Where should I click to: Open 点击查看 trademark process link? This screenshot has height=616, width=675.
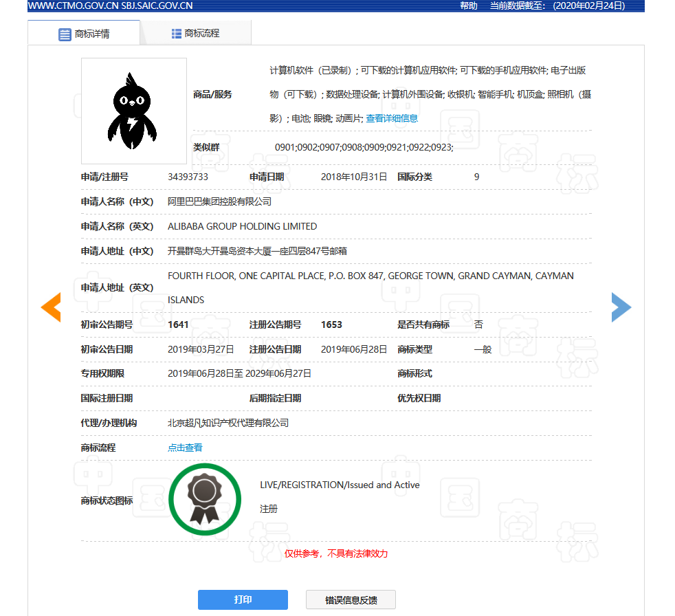[x=185, y=448]
